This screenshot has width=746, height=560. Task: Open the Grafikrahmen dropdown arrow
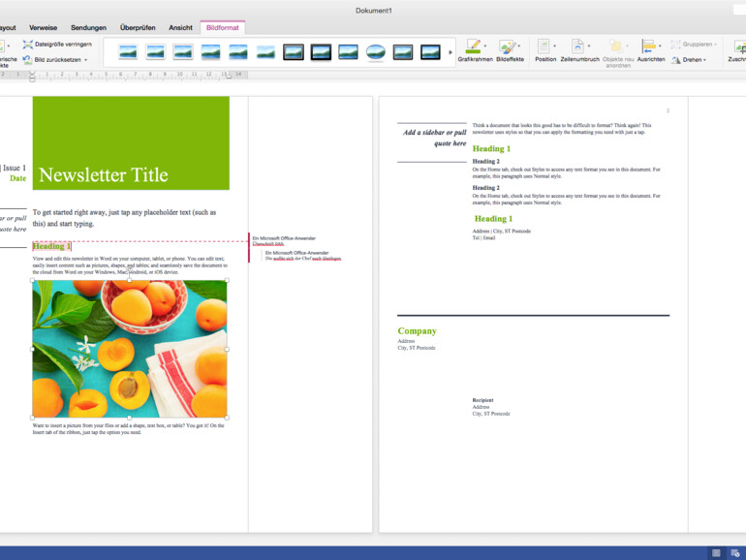(x=484, y=47)
